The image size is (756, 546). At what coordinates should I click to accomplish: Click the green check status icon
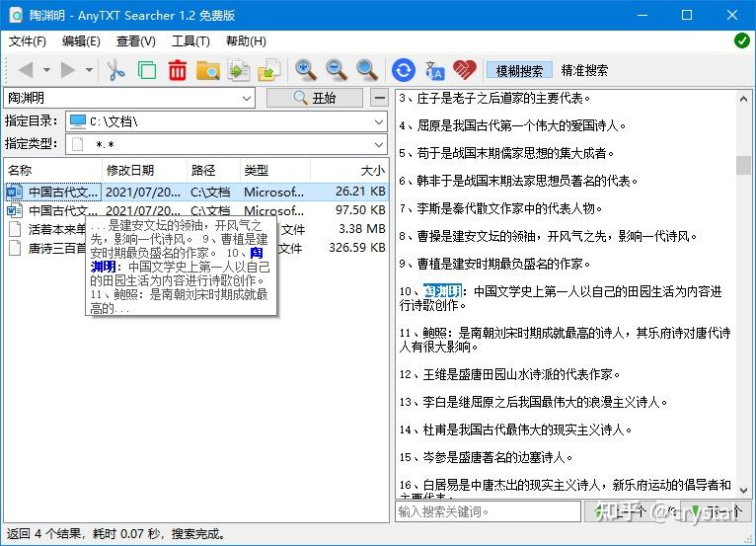tap(741, 41)
